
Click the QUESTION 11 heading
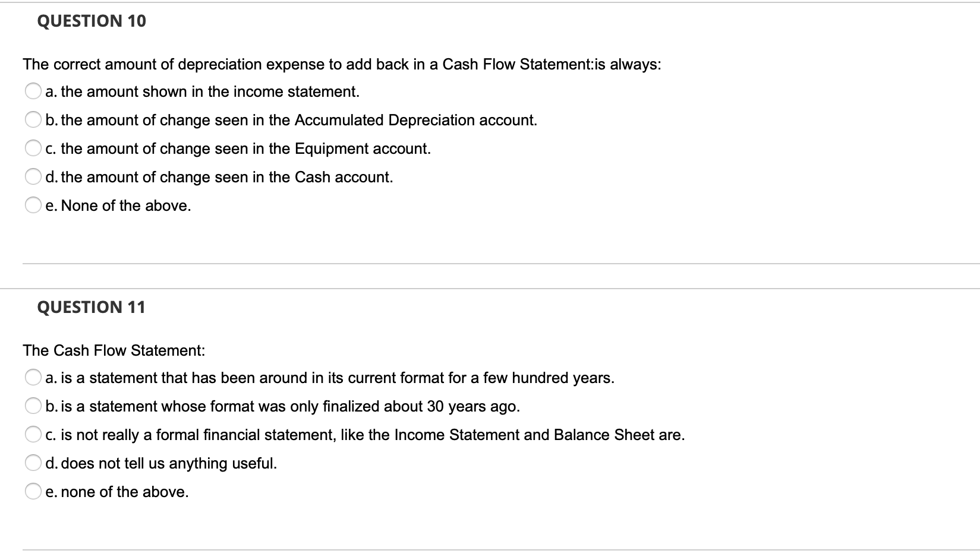(x=91, y=306)
